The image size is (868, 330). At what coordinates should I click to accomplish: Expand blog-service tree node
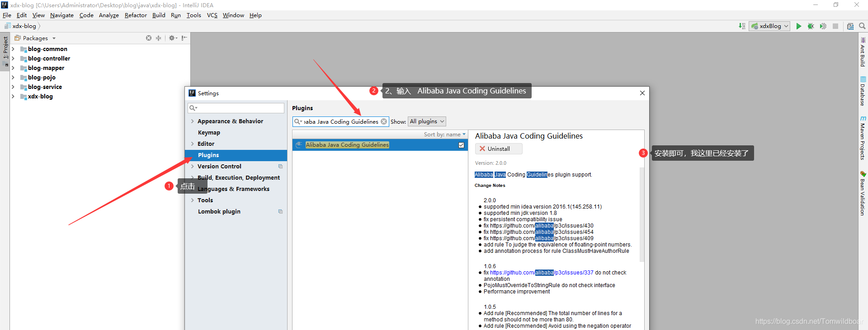(13, 87)
